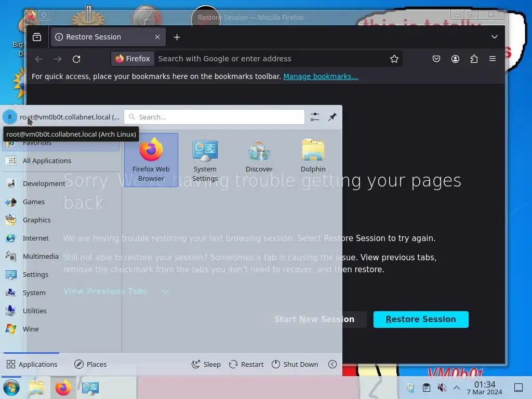Click the Restore Session button
532x399 pixels.
(421, 320)
